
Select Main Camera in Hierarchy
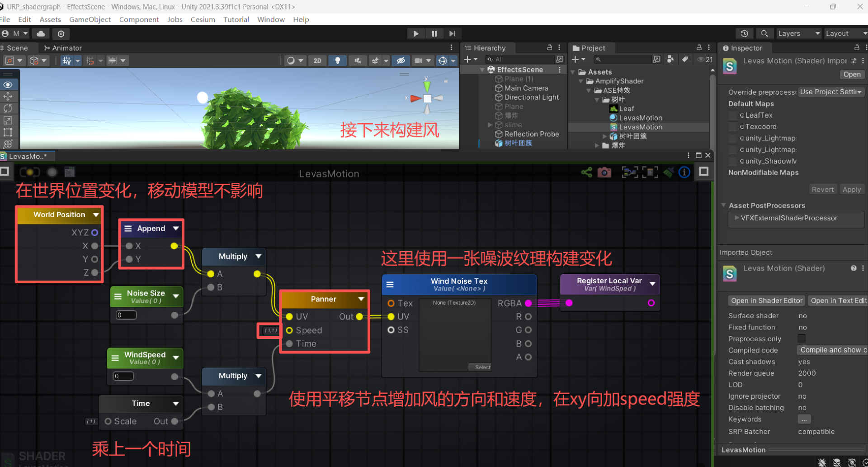(x=526, y=88)
